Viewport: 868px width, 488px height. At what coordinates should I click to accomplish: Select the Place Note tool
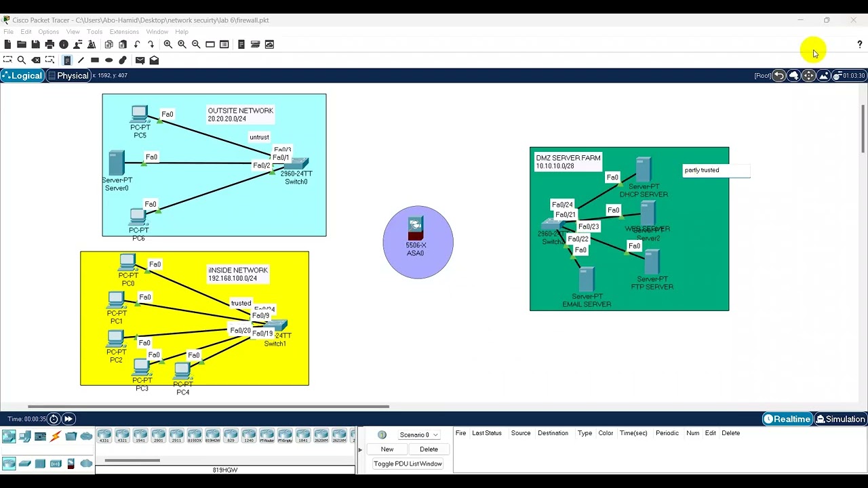67,60
